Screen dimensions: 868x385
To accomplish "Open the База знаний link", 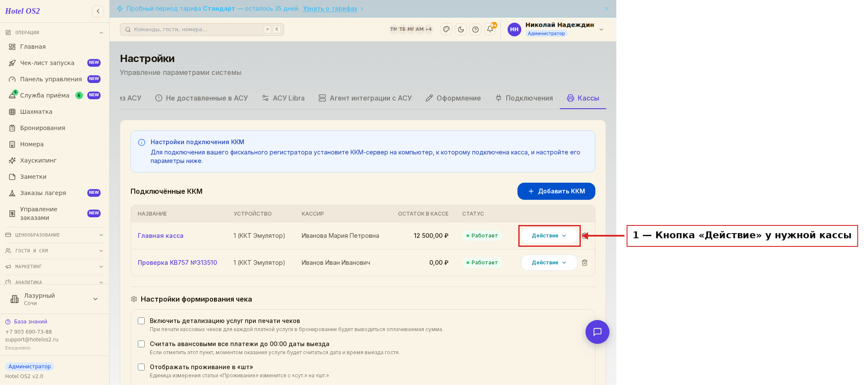I will coord(30,322).
